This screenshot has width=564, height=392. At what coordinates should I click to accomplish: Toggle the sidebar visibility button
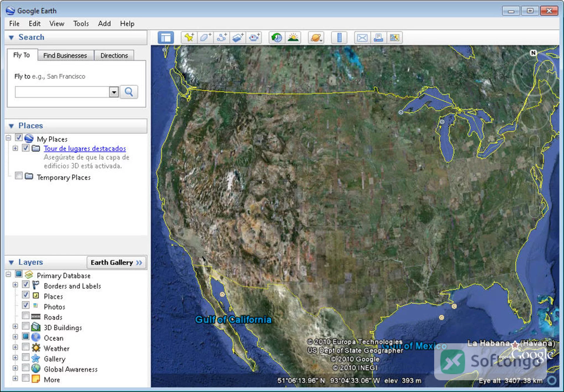click(166, 38)
